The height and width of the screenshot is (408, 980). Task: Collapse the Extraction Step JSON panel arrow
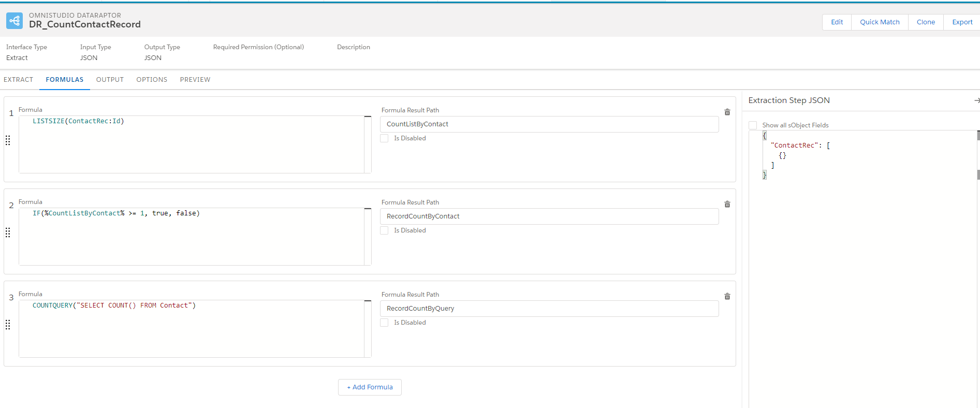coord(976,100)
